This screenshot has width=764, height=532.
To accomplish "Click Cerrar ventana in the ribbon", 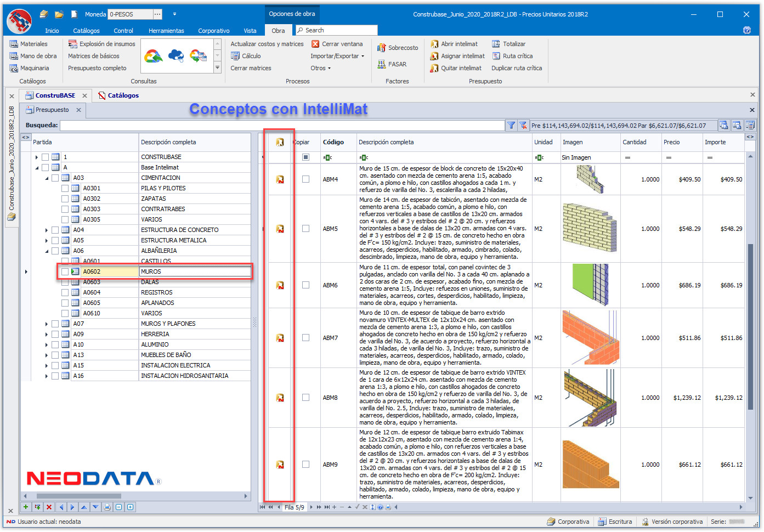I will coord(337,44).
